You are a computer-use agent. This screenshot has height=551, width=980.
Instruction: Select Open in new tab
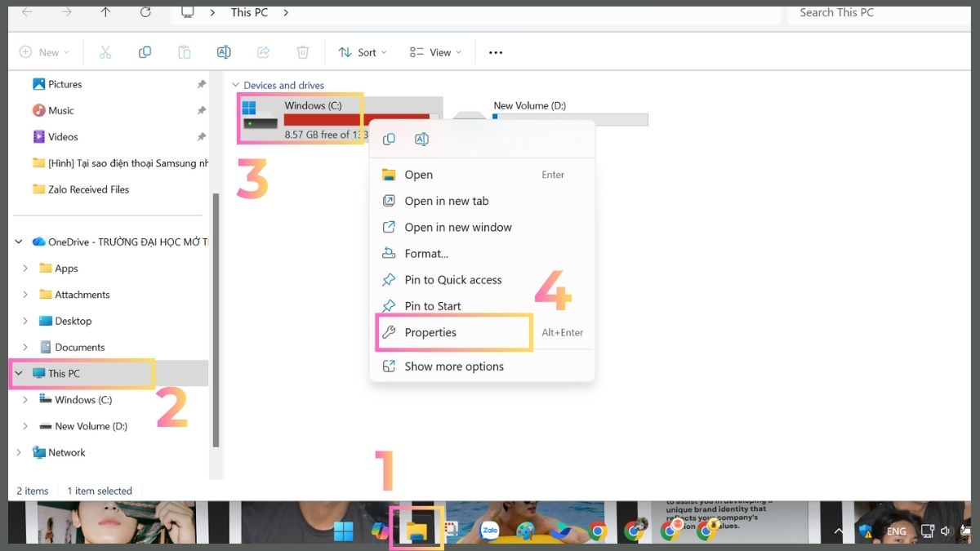pyautogui.click(x=447, y=201)
